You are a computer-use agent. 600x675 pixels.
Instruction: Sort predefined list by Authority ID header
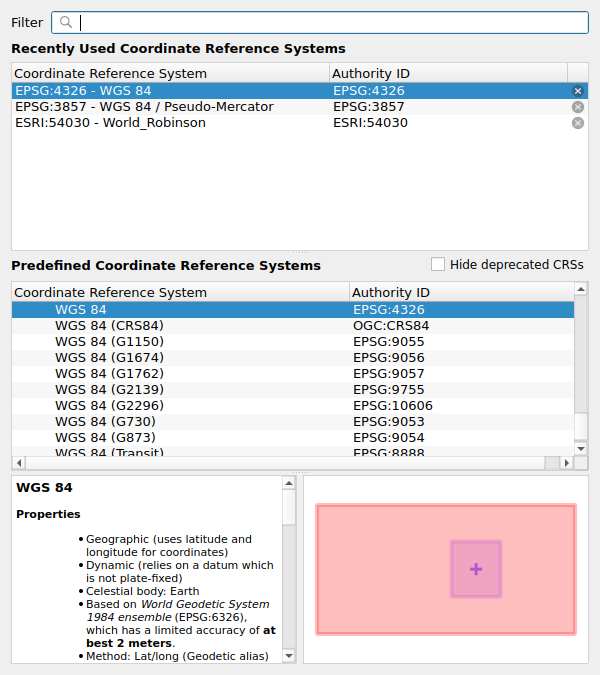[x=461, y=292]
